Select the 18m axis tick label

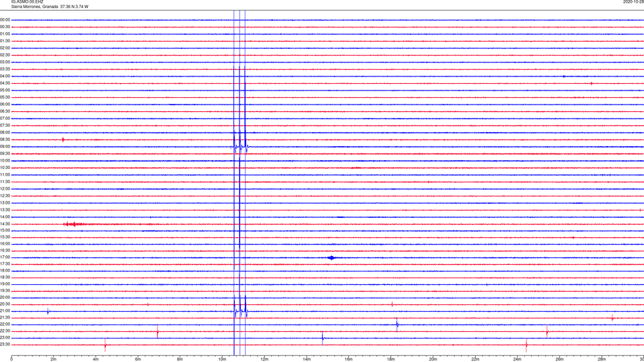coord(391,359)
